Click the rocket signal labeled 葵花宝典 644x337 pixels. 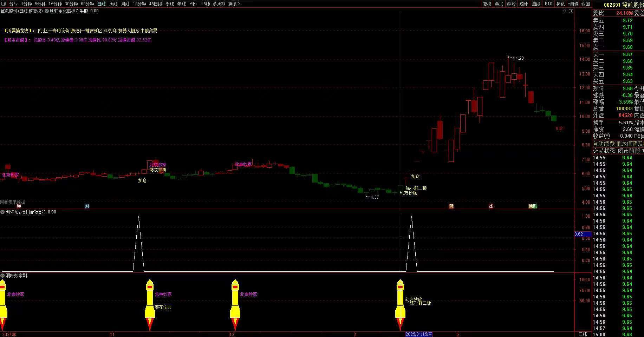(x=150, y=305)
